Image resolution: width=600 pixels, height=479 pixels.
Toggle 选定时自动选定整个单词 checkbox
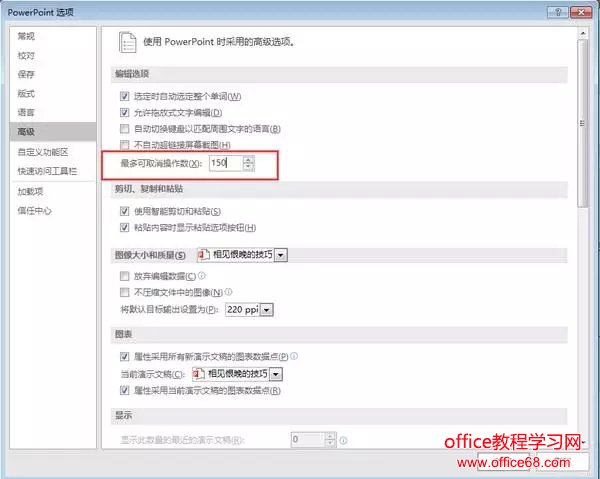124,96
